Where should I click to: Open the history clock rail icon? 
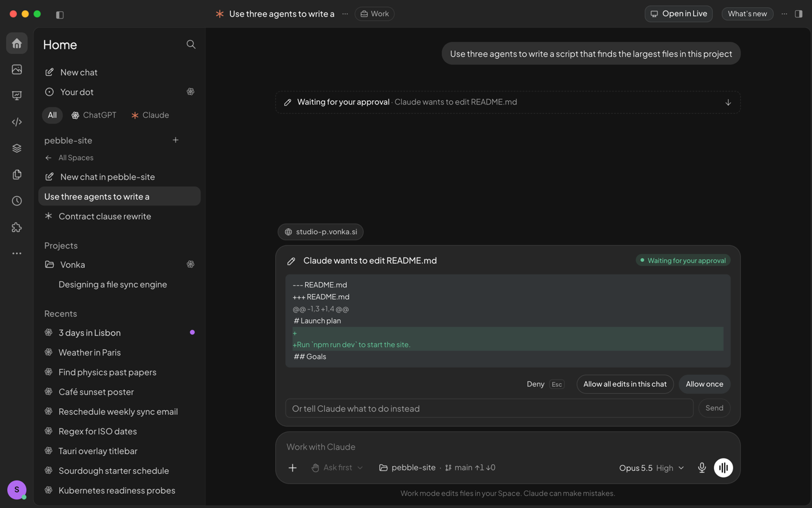point(17,201)
